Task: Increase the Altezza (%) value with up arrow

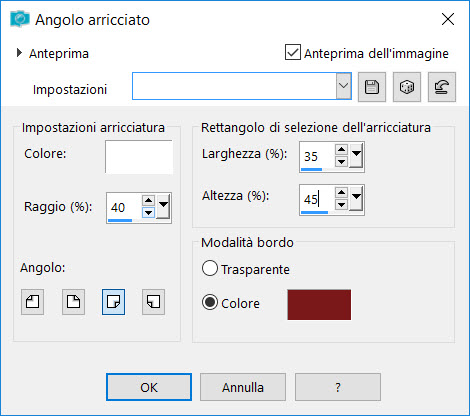Action: tap(341, 192)
